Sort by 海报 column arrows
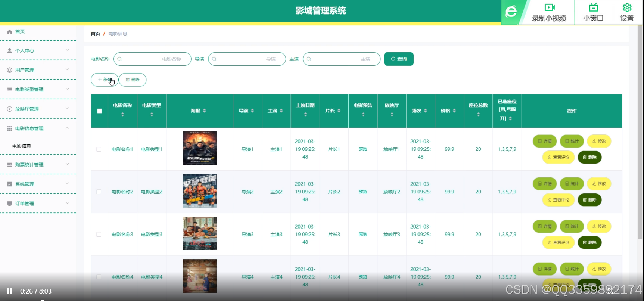The image size is (644, 301). (x=204, y=111)
